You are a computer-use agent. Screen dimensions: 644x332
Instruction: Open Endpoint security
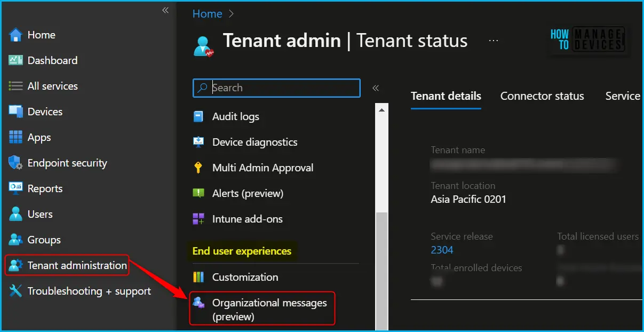tap(67, 163)
